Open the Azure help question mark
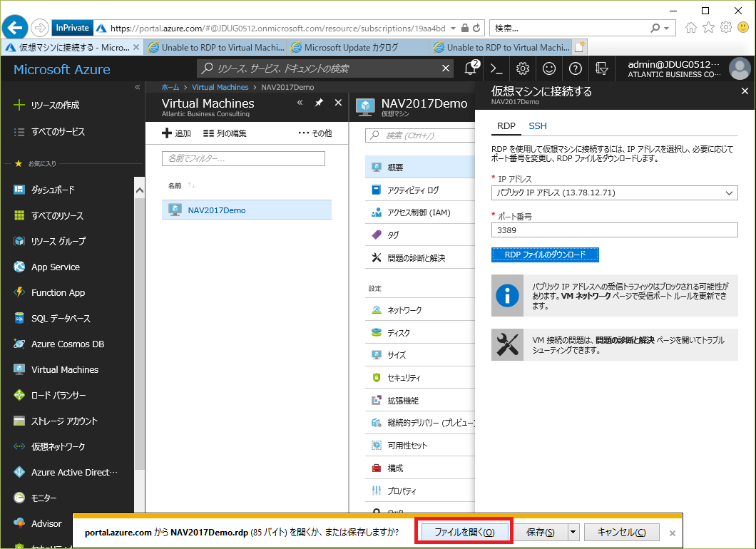This screenshot has width=756, height=549. pos(575,69)
